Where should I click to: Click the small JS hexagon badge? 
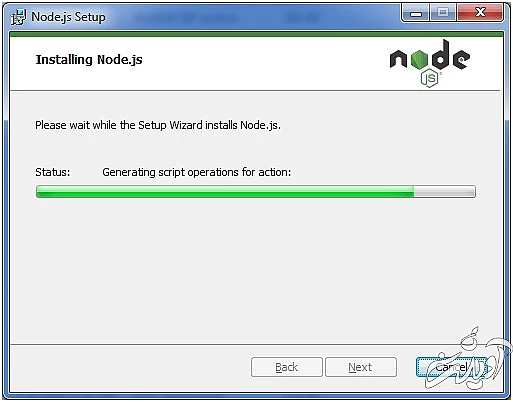pos(430,78)
